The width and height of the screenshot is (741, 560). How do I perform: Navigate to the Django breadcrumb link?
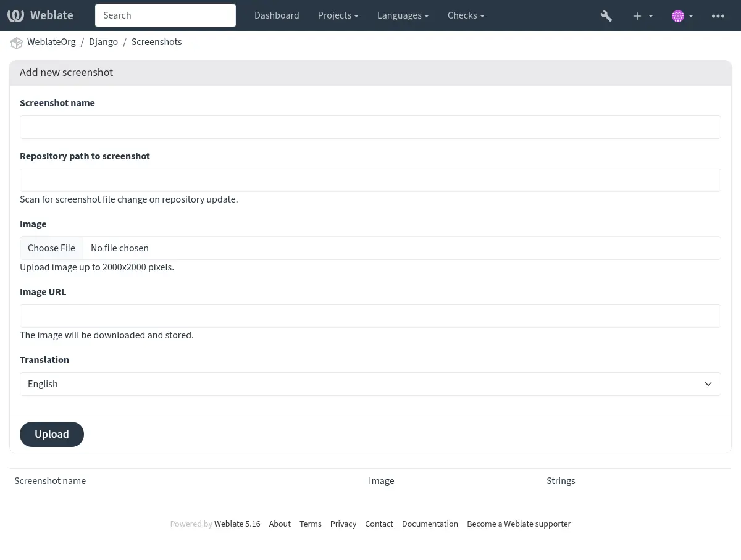[x=103, y=42]
